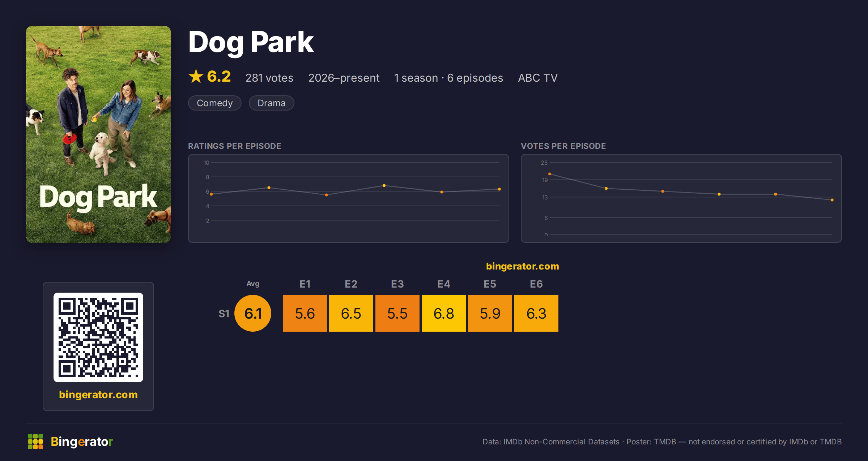The image size is (868, 461).
Task: Select the Comedy genre tag
Action: pyautogui.click(x=215, y=103)
